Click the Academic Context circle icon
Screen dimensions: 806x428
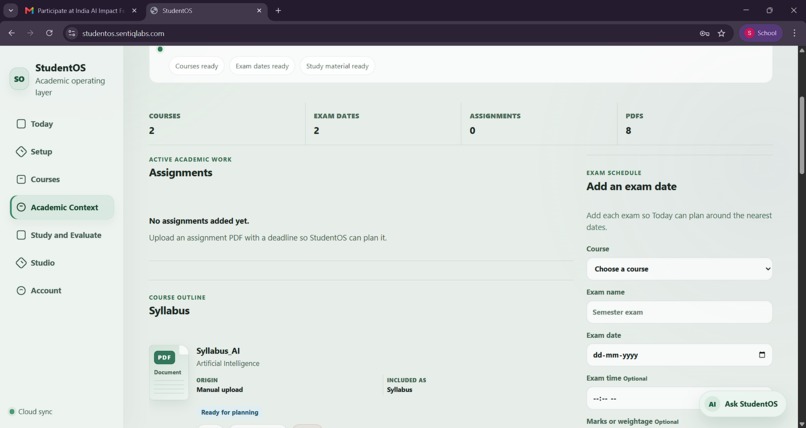pyautogui.click(x=21, y=207)
